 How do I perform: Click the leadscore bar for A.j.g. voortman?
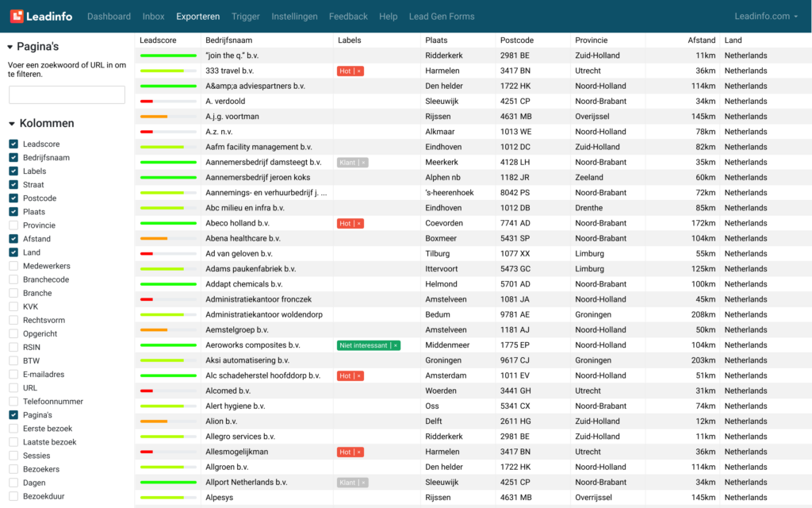168,117
